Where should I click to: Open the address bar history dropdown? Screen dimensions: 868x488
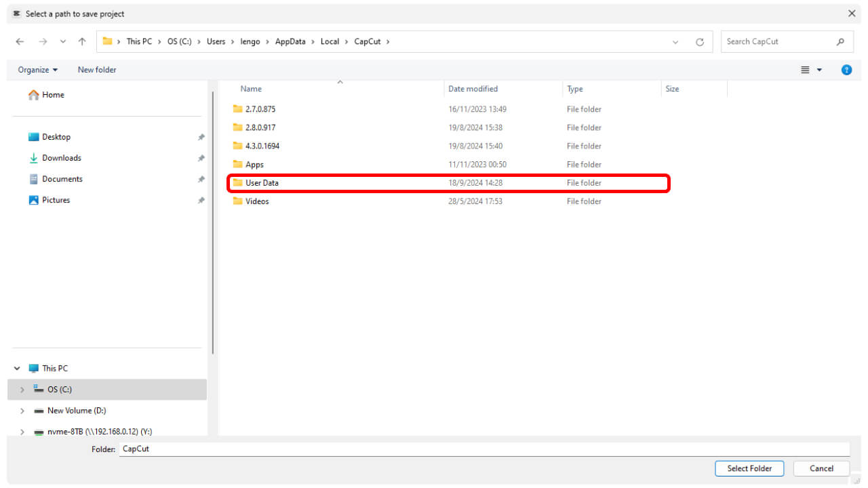(x=675, y=41)
